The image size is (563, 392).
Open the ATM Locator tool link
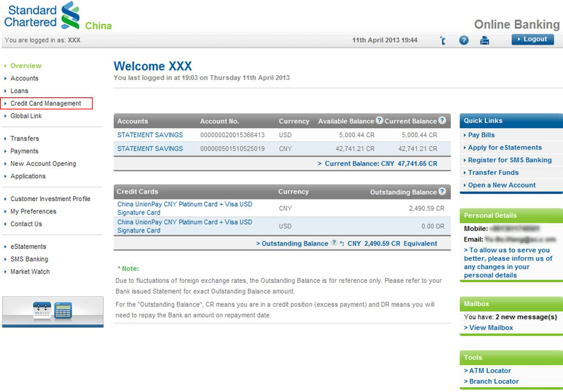tap(487, 370)
